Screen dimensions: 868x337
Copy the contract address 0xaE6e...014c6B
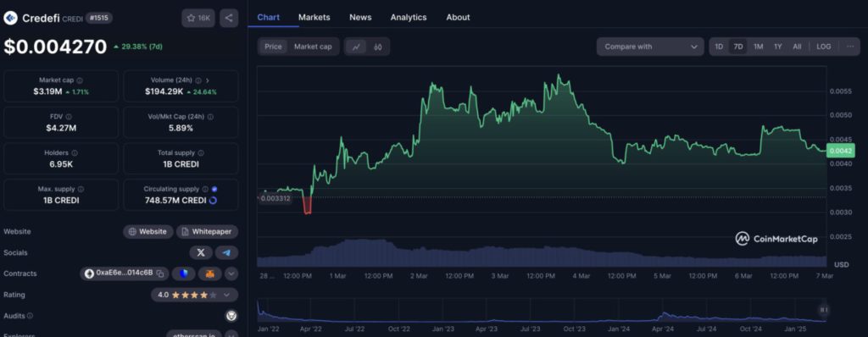(x=160, y=273)
